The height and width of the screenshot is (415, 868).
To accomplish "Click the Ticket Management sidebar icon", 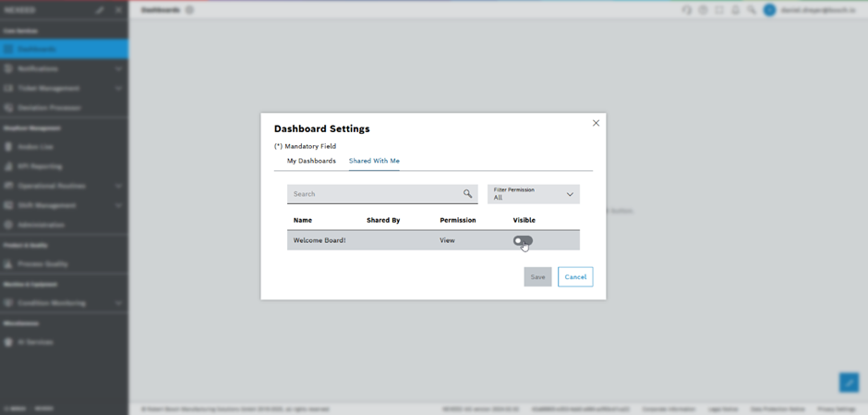I will coord(7,88).
